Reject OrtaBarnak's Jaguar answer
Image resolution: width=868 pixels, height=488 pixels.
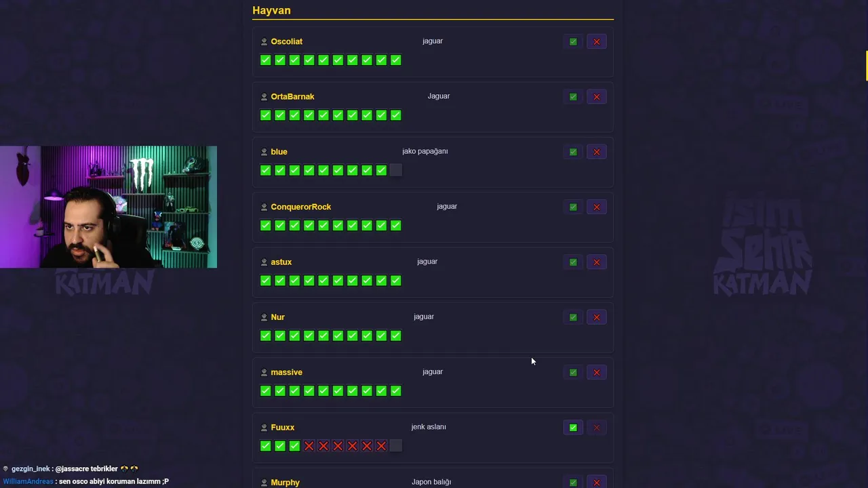597,97
